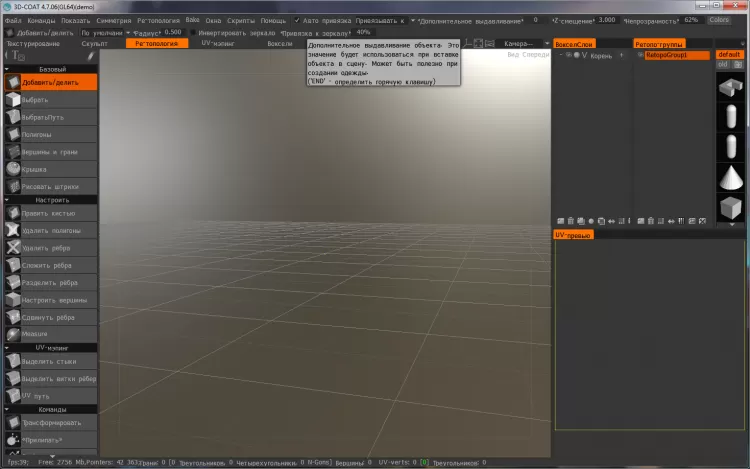Switch to the Воксели tab

point(280,44)
